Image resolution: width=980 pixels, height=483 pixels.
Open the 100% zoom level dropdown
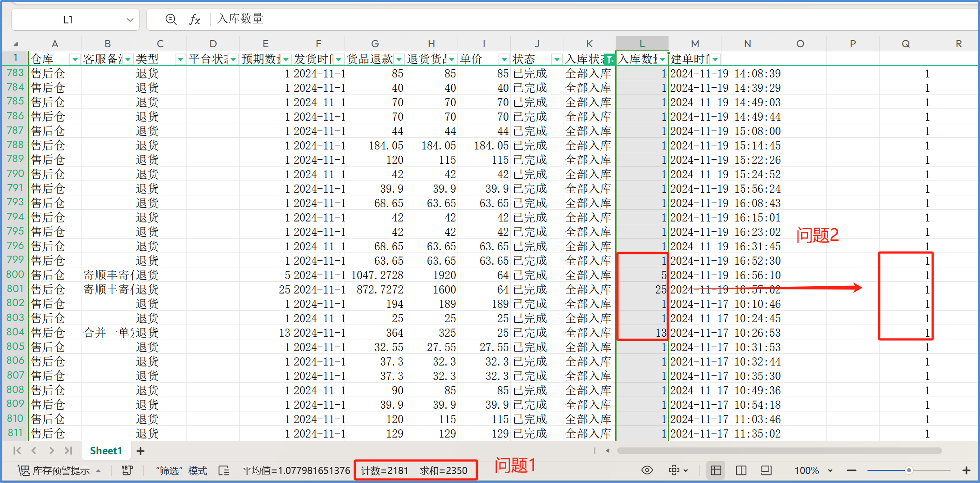(x=830, y=470)
